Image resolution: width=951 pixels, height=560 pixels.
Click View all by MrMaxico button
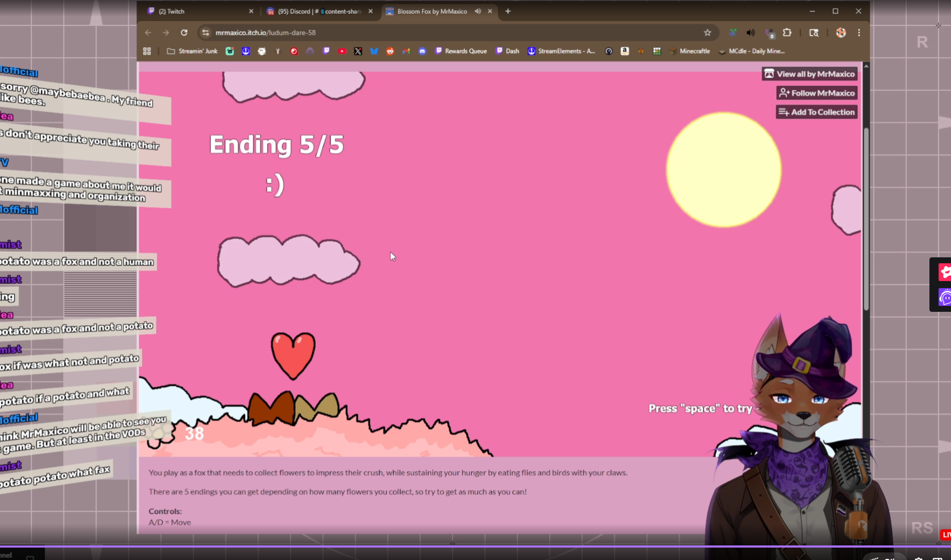pyautogui.click(x=810, y=74)
